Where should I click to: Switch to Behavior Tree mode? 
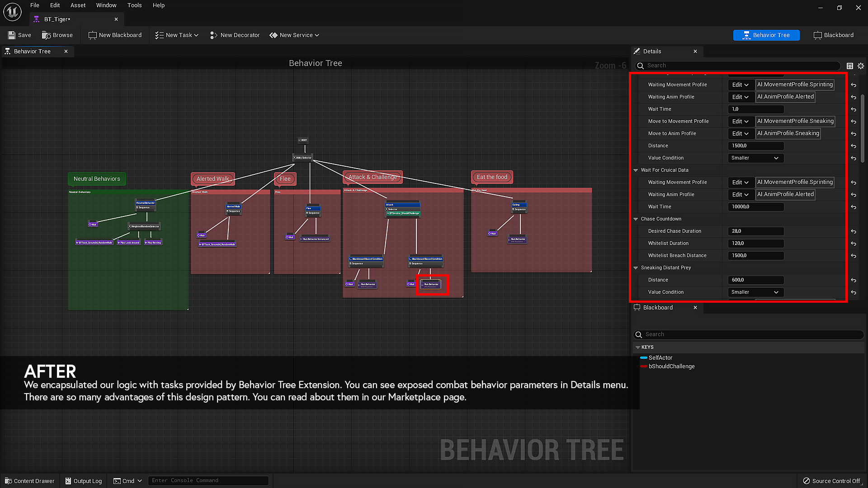766,35
